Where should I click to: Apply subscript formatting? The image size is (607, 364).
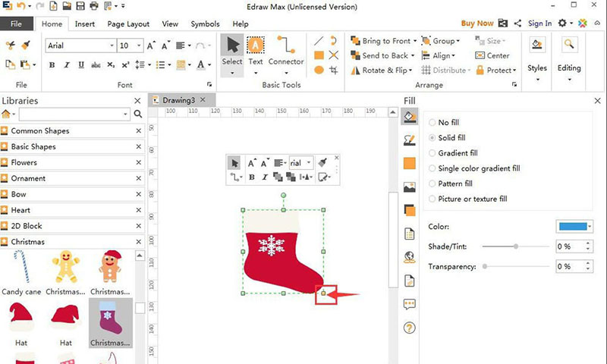111,65
